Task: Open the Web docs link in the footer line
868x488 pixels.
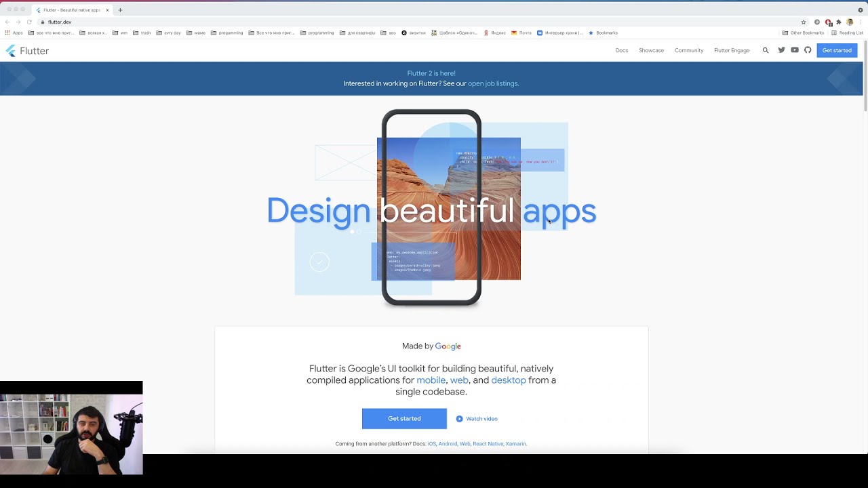Action: 465,444
